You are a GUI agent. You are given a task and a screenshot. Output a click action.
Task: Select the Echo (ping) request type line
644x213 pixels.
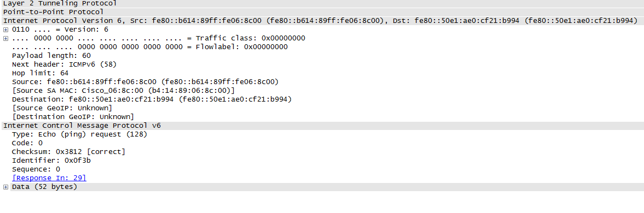[x=80, y=134]
